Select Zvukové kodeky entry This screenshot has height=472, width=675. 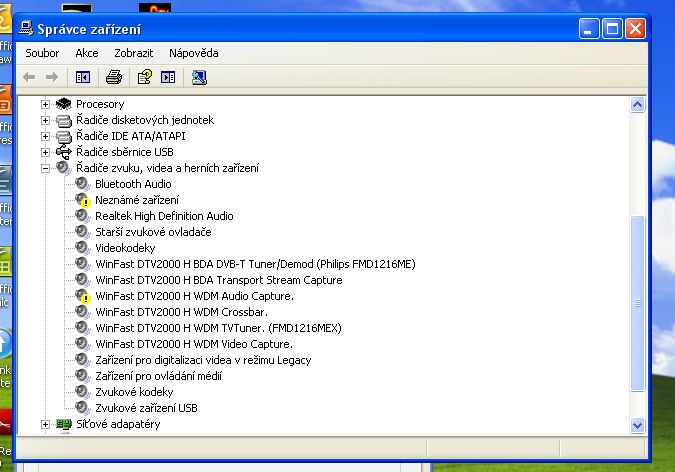pyautogui.click(x=134, y=392)
